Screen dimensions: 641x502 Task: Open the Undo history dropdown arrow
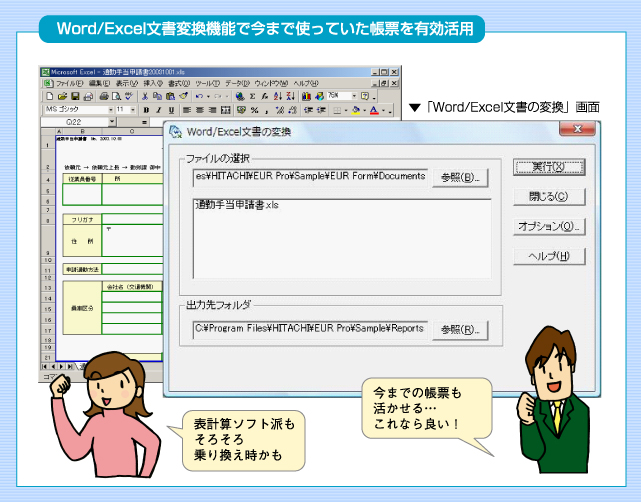coord(208,97)
